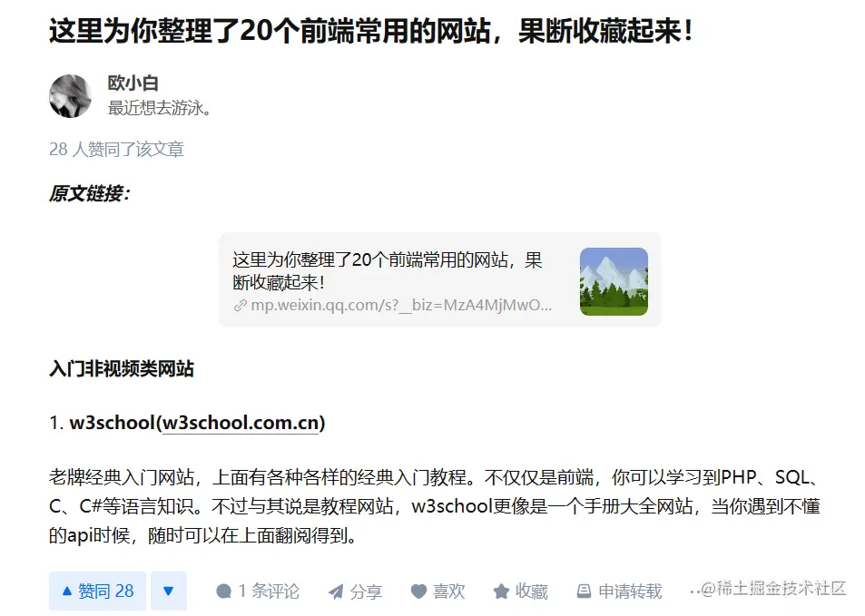Click the 收藏 text label

[531, 592]
